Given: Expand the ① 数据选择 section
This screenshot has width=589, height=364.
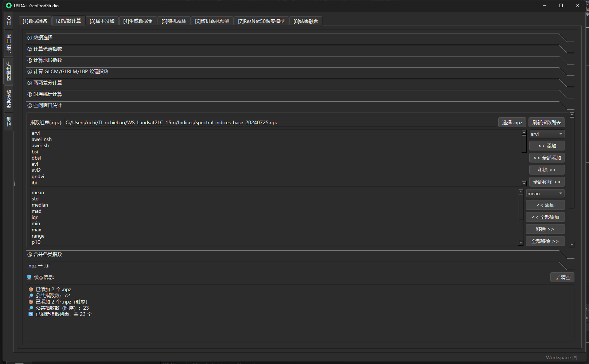Looking at the screenshot, I should tap(43, 38).
